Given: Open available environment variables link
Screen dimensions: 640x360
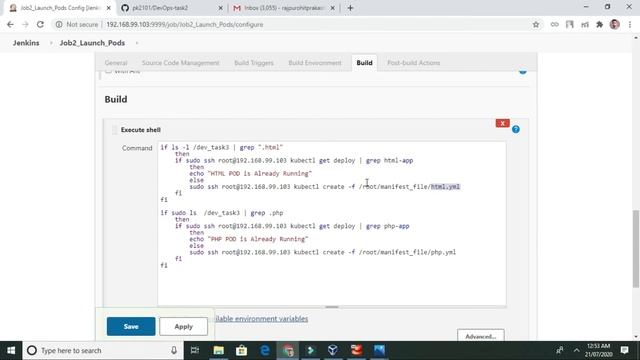Looking at the screenshot, I should click(261, 319).
